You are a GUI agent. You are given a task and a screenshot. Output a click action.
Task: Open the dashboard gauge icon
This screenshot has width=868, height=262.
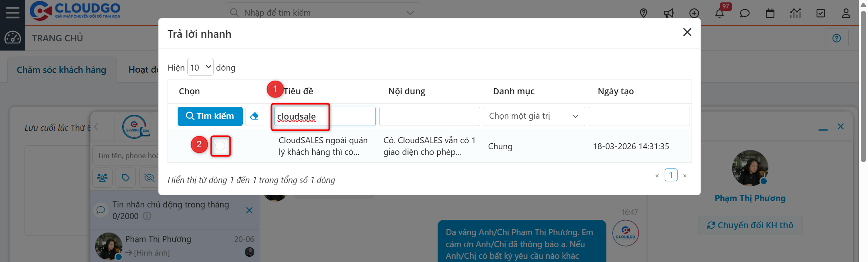tap(12, 38)
